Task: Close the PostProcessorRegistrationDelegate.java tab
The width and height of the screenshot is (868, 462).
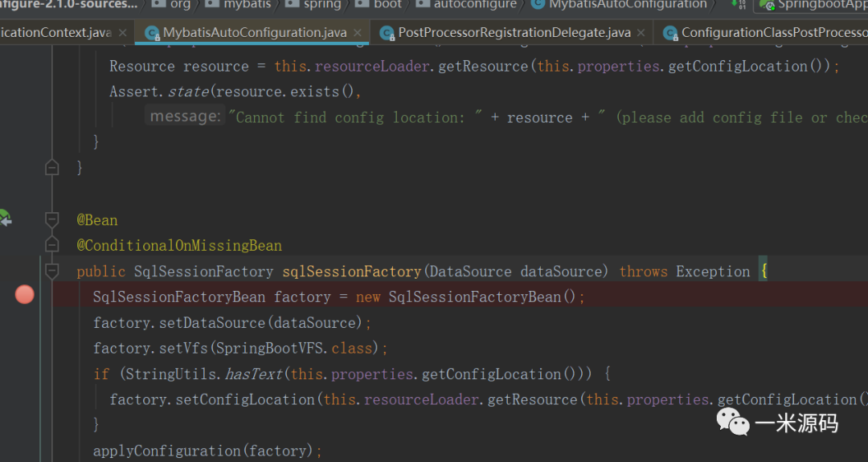Action: [x=642, y=33]
